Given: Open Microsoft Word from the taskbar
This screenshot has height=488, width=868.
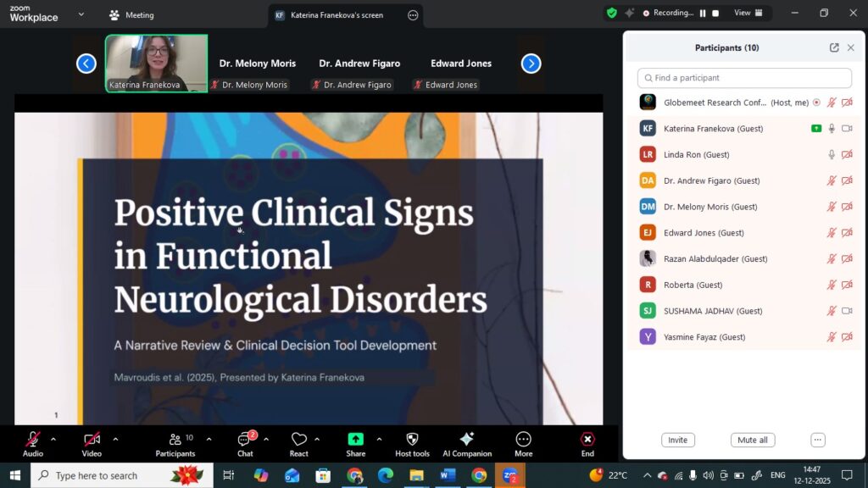Looking at the screenshot, I should pos(448,475).
